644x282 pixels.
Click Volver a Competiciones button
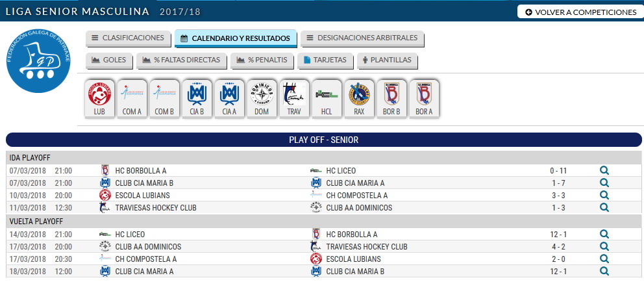click(x=580, y=12)
